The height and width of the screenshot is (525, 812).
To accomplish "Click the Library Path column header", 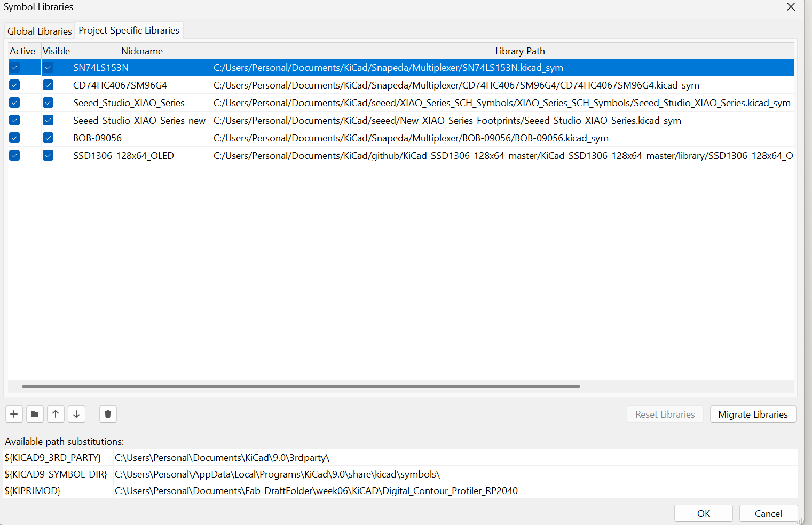I will (x=519, y=51).
